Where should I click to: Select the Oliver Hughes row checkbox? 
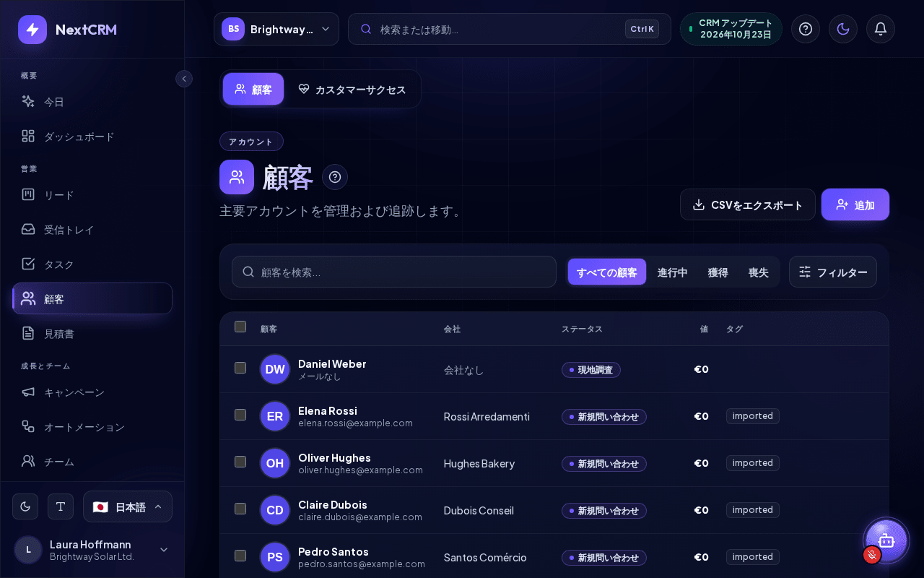[x=240, y=462]
